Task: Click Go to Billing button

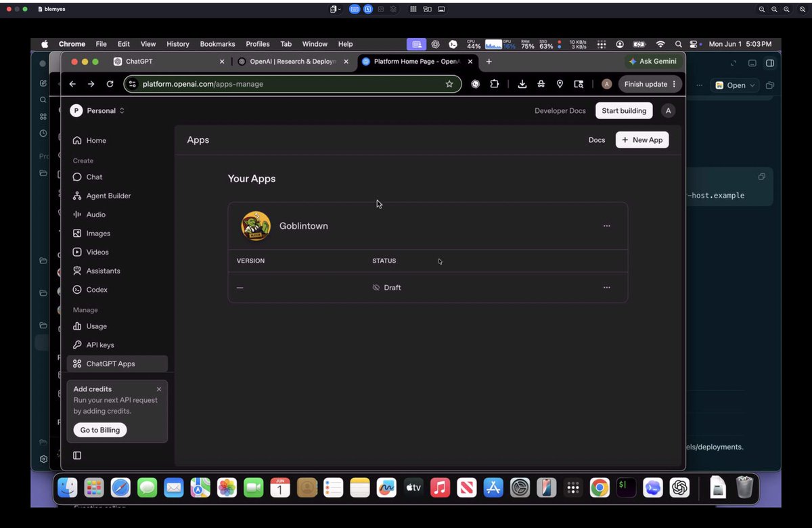Action: 100,430
